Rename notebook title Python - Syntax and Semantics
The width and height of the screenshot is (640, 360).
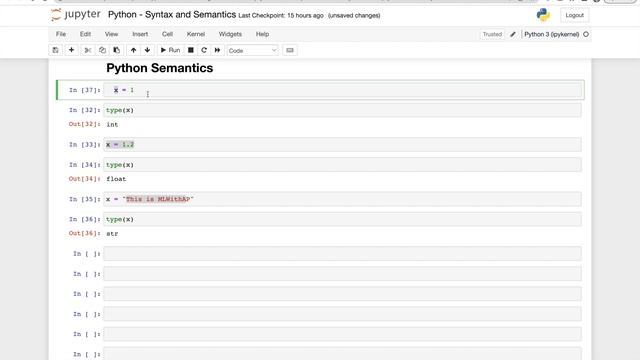pos(172,15)
